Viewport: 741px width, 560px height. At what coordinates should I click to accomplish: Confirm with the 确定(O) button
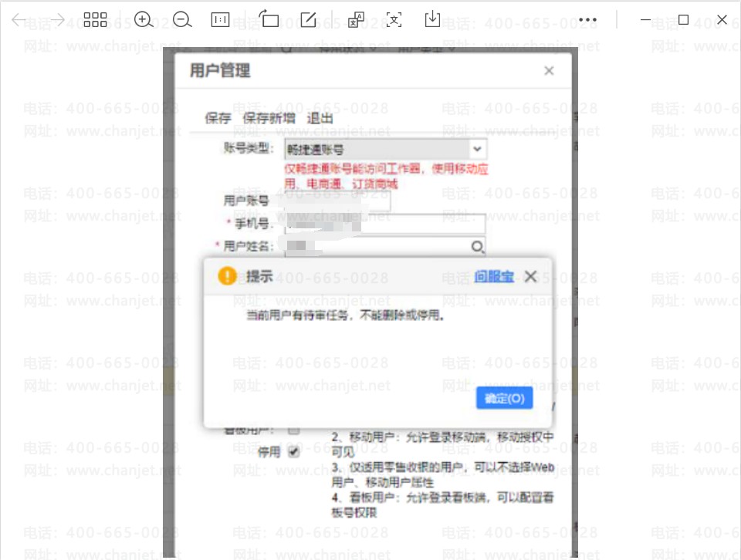(504, 398)
